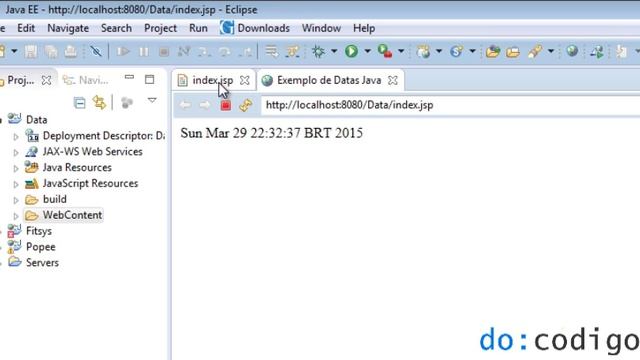
Task: Click the Step Over icon
Action: click(x=225, y=51)
